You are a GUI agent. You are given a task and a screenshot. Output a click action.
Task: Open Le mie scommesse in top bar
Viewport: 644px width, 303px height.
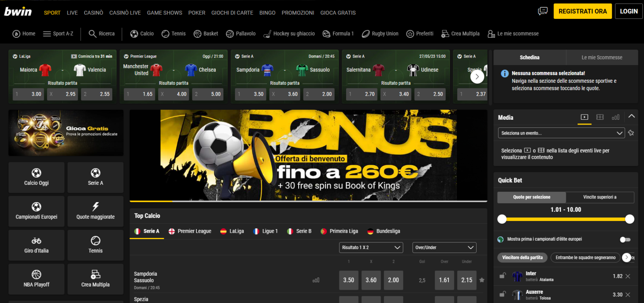pos(513,34)
